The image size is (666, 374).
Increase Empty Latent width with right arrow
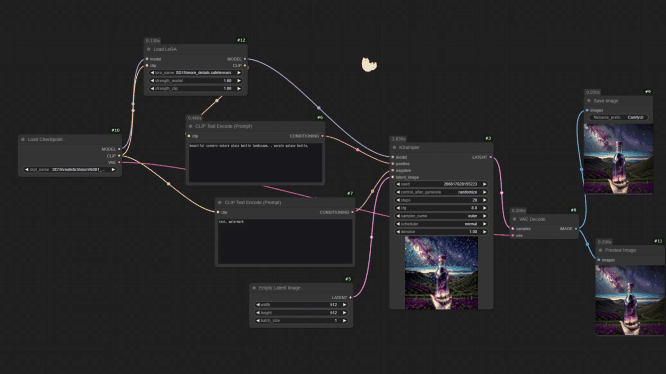click(x=344, y=304)
